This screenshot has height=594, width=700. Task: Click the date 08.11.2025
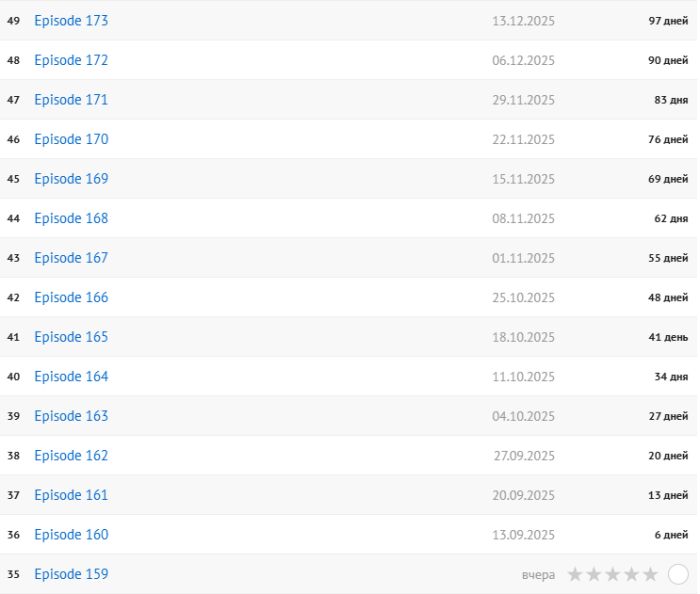pyautogui.click(x=523, y=219)
